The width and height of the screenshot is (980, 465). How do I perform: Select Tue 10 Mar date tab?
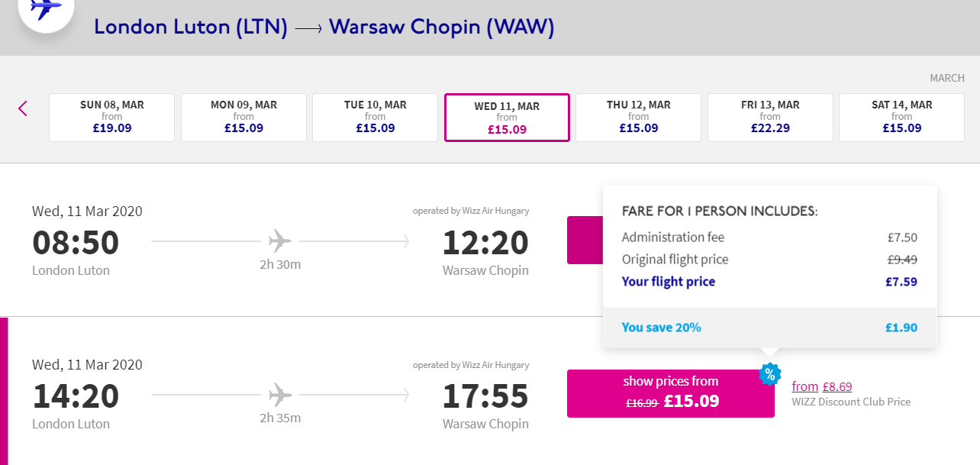point(375,118)
